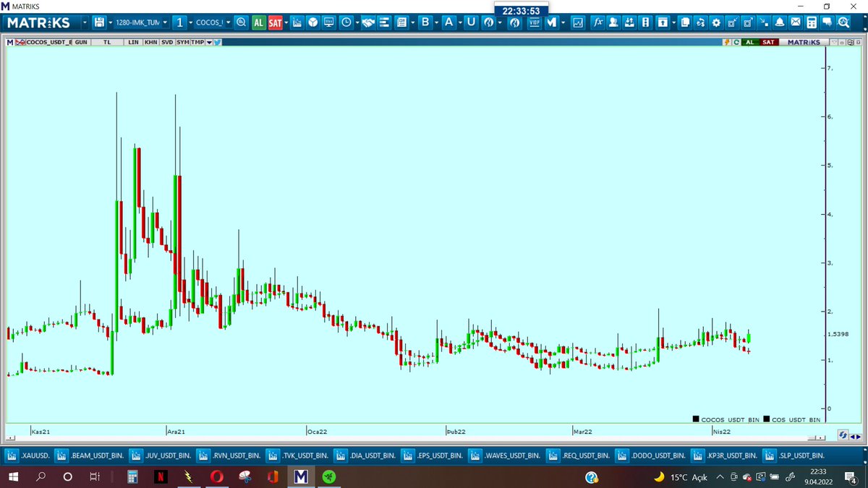The width and height of the screenshot is (868, 488).
Task: Open the news page icon in toolbar
Action: [402, 22]
